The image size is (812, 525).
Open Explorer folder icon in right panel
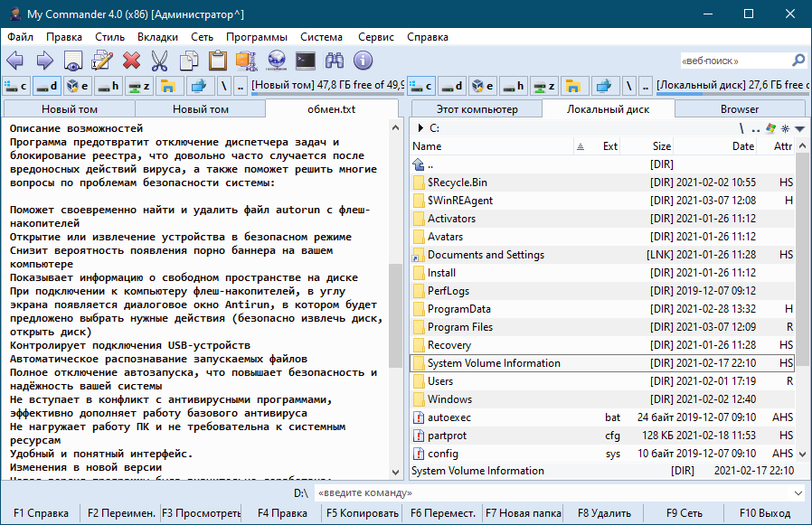click(x=573, y=86)
